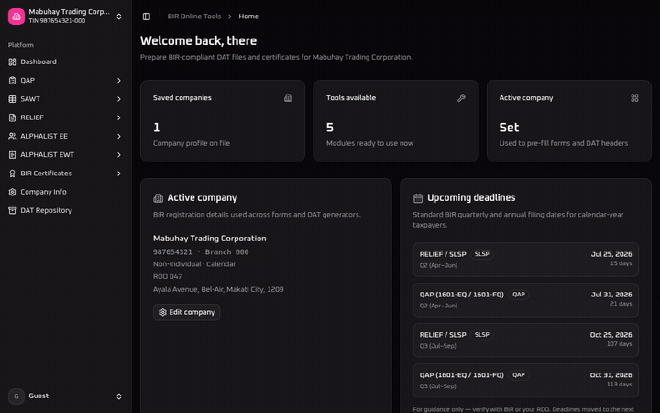The height and width of the screenshot is (413, 660).
Task: Expand the QAP menu chevron
Action: coord(119,80)
